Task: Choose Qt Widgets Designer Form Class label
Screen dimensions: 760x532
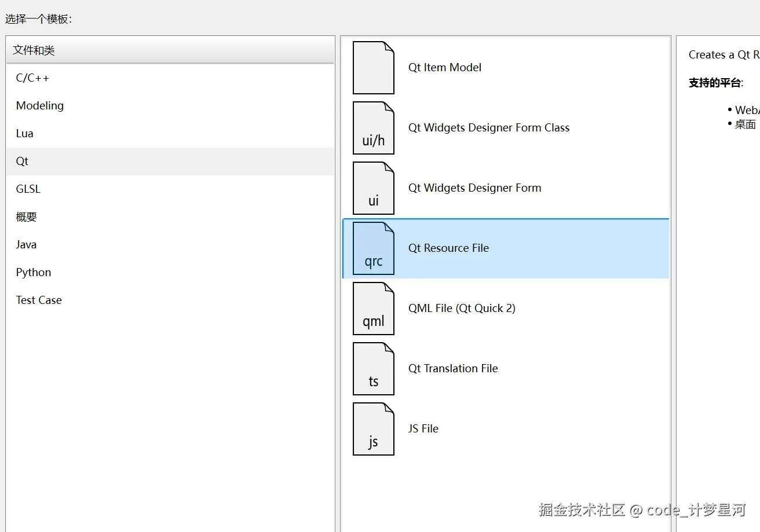Action: (489, 128)
